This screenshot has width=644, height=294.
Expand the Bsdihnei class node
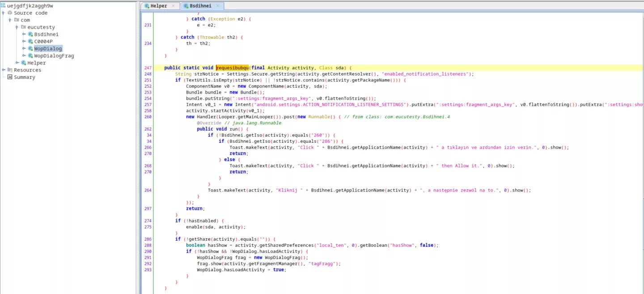[24, 34]
